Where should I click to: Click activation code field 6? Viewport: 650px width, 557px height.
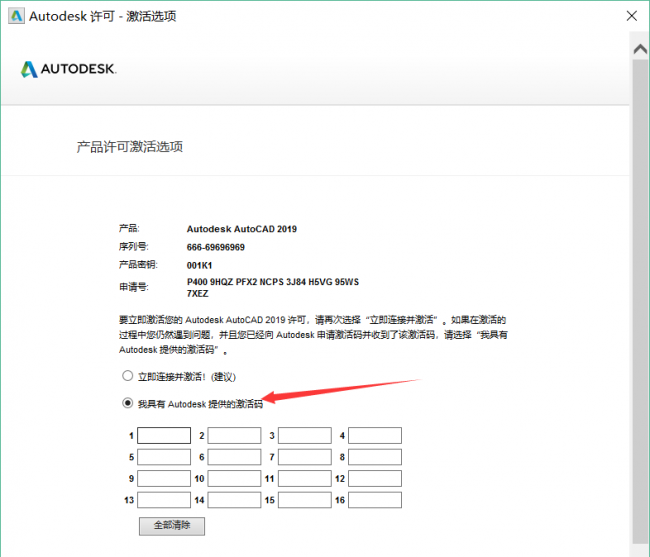pos(234,457)
